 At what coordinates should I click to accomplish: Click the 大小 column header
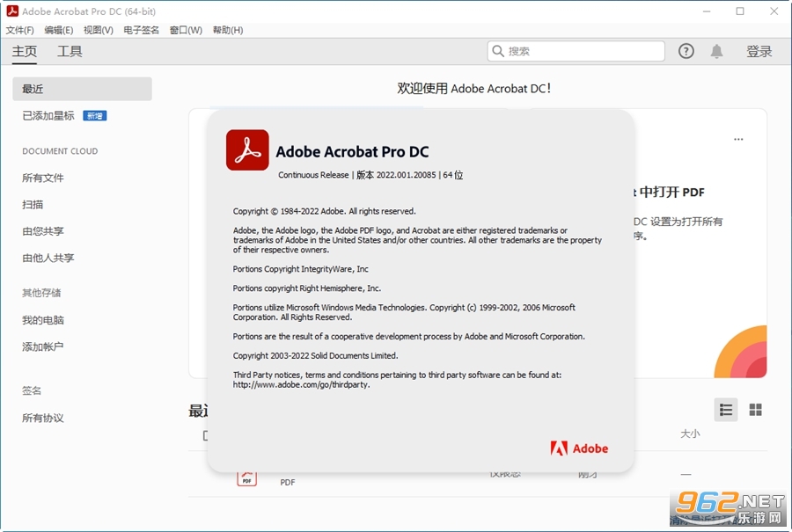point(690,434)
